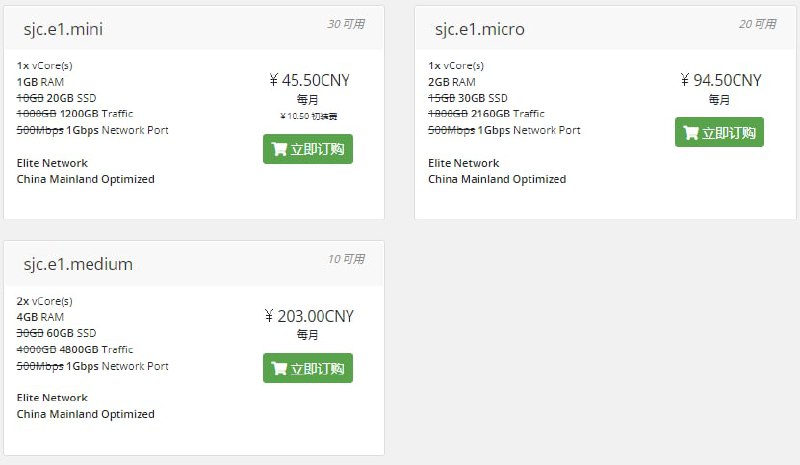This screenshot has width=800, height=465.
Task: Click the ¥10.50 初装费 setup fee text
Action: coord(308,116)
